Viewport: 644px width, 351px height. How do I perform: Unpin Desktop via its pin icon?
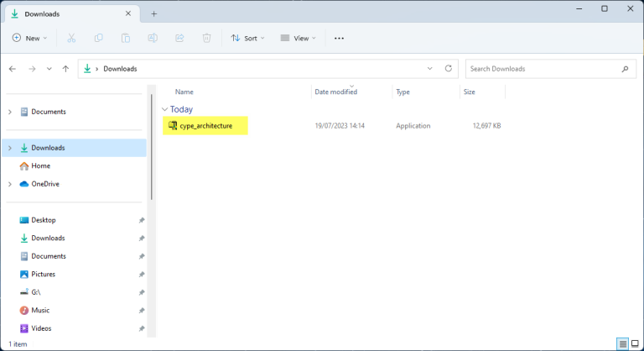(141, 220)
